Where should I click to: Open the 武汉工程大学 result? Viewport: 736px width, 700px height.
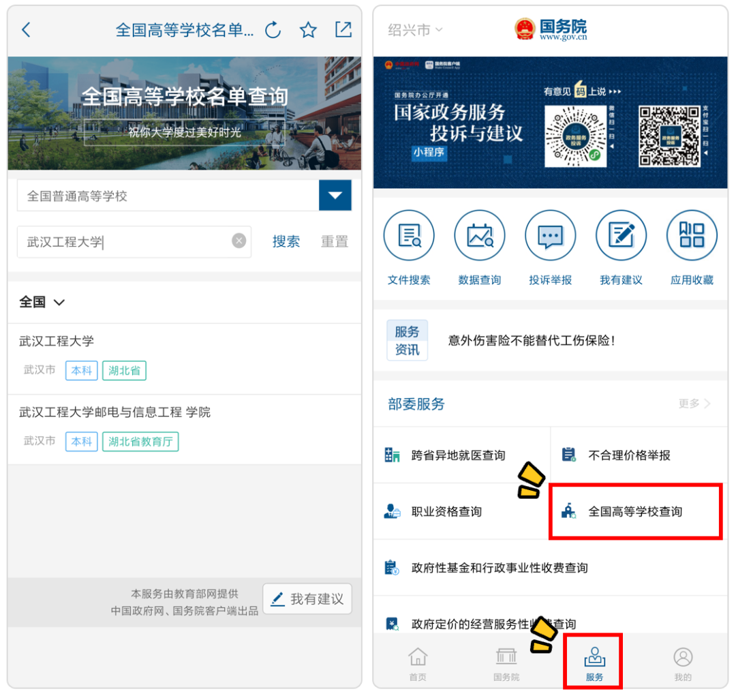185,359
